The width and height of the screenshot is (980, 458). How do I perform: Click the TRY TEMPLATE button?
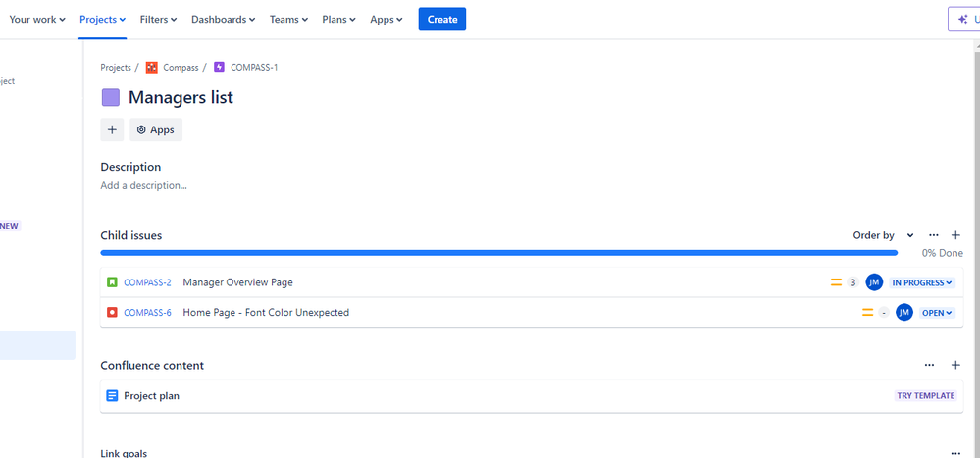pyautogui.click(x=926, y=395)
